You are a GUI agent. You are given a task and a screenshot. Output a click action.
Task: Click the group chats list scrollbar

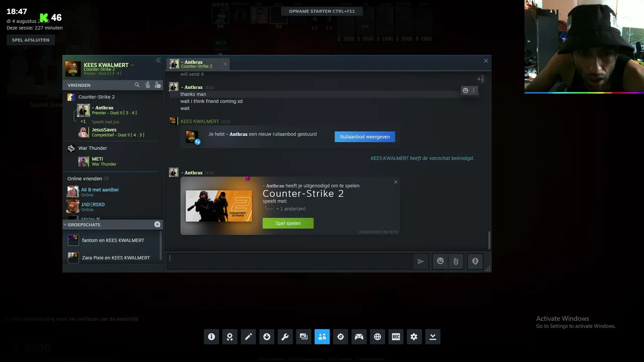161,246
